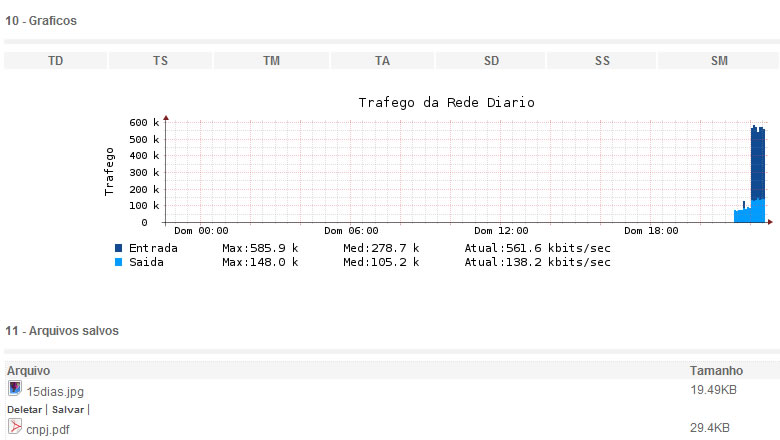
Task: Select the TS graph tab
Action: coord(160,61)
